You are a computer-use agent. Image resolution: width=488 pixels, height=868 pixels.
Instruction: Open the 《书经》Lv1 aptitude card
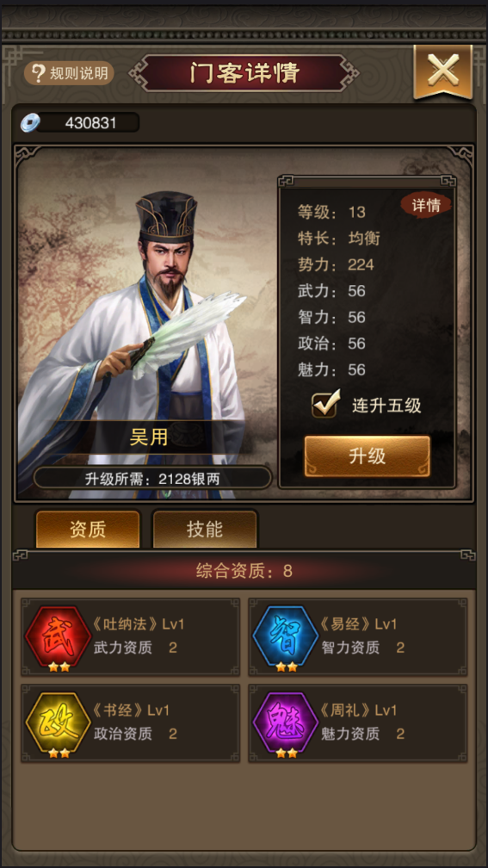pyautogui.click(x=131, y=723)
